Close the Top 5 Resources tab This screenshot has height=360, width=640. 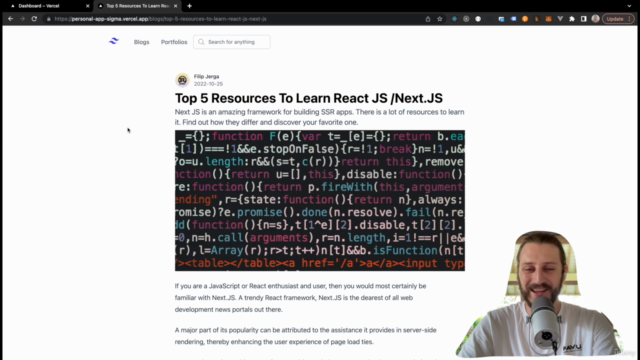176,6
